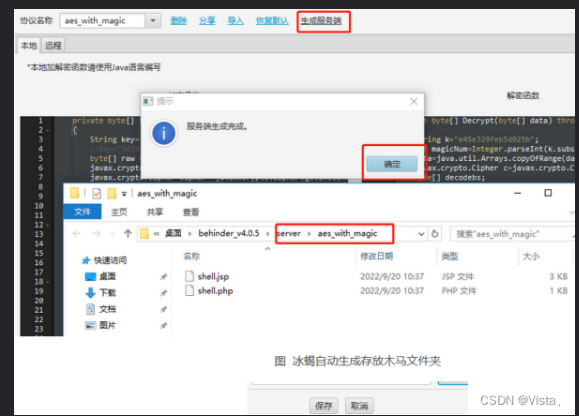Click the 保存 button
Viewport: 579px width, 416px height.
coord(323,406)
